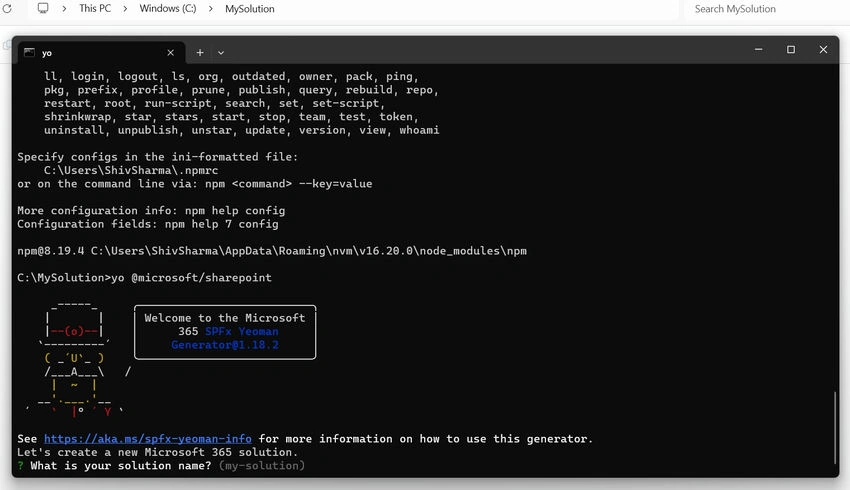Screen dimensions: 850x490
Task: Click the PC monitor icon in the address bar
Action: 43,8
